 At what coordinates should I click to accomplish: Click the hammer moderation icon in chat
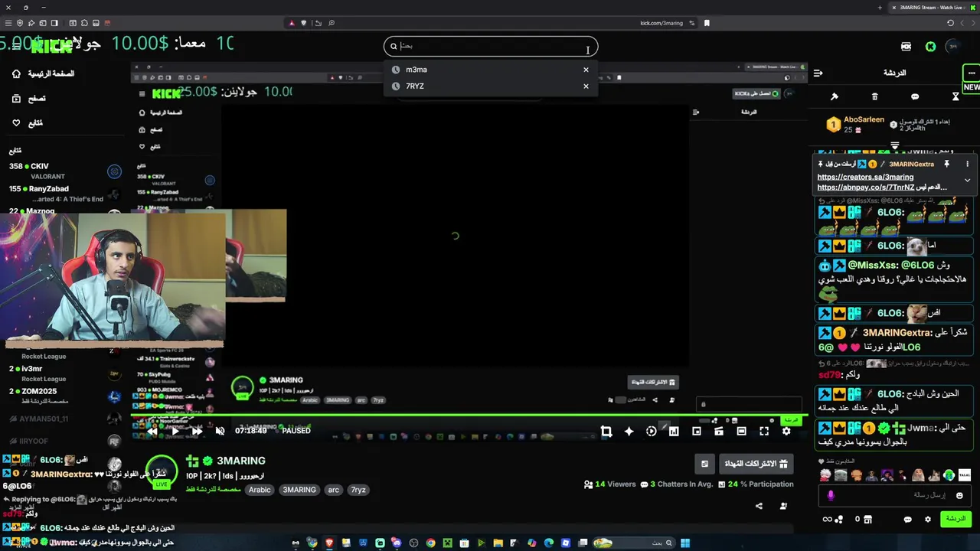(835, 96)
